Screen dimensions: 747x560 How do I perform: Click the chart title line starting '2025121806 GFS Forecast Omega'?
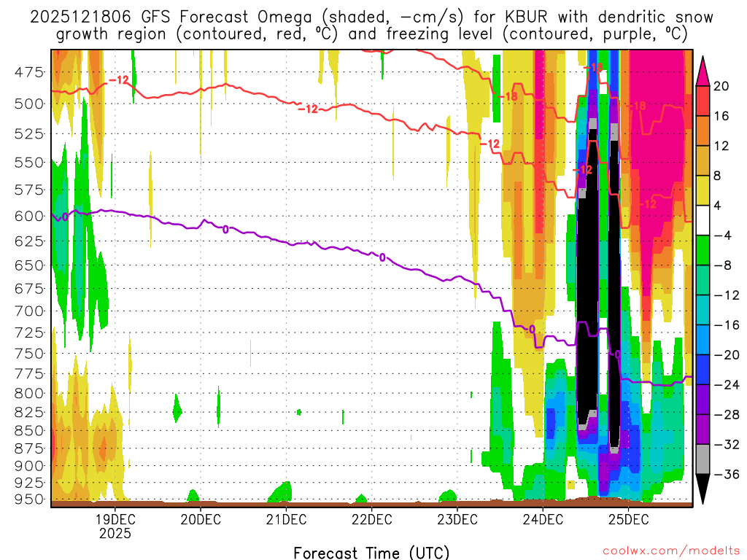point(371,17)
